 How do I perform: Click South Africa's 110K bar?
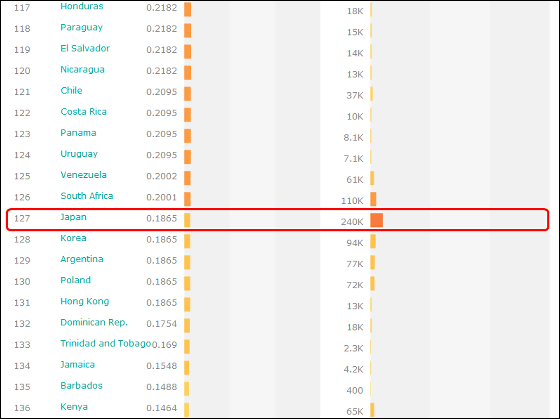[373, 199]
